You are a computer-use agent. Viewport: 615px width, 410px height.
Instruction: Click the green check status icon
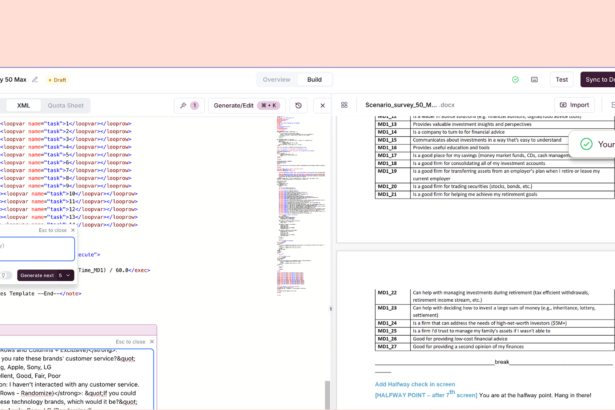tap(515, 80)
